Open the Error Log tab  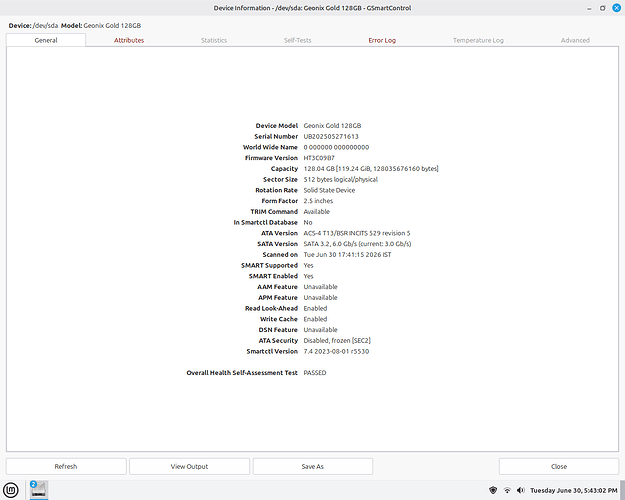point(382,40)
